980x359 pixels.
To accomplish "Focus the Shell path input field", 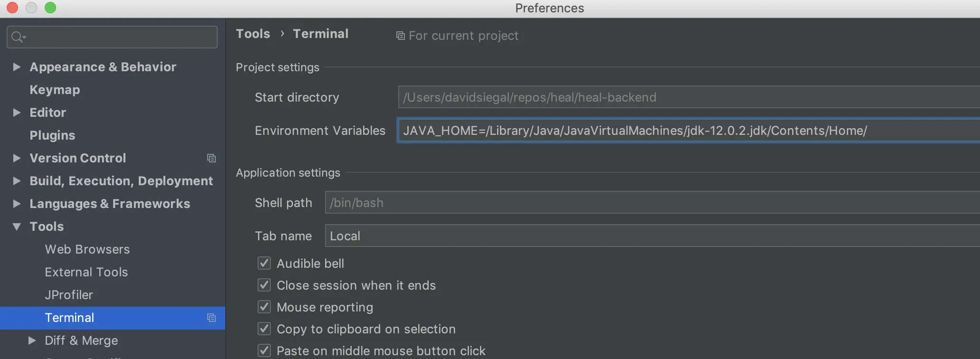I will (x=652, y=203).
